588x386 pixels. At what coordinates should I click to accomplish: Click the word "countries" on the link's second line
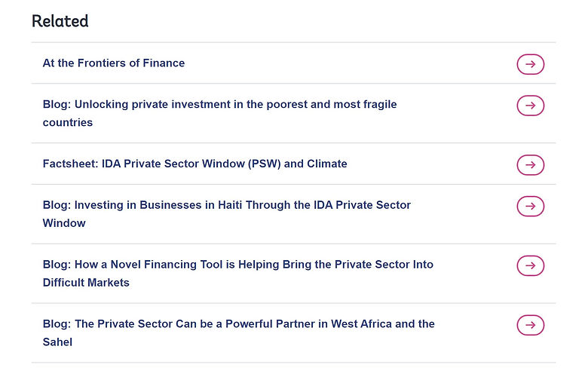(x=68, y=122)
